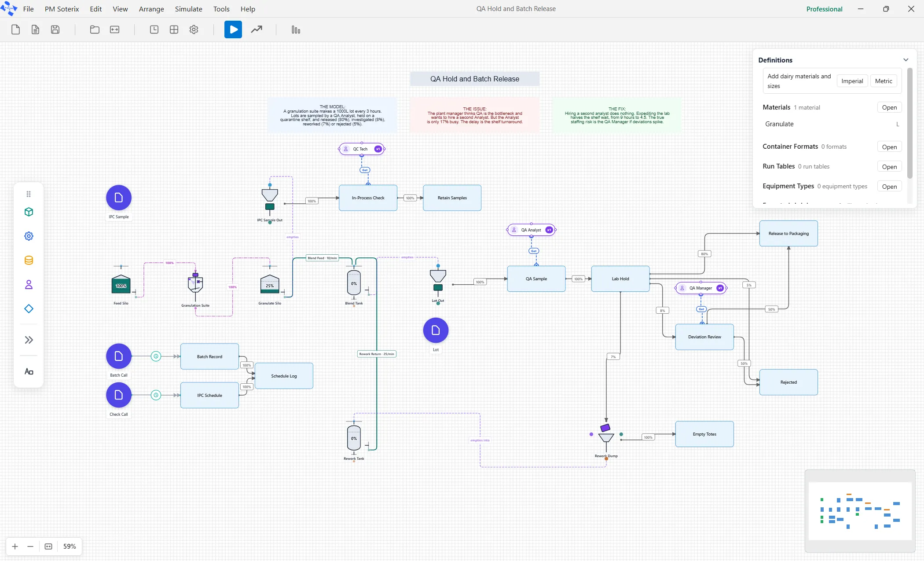
Task: Choose the Imperial units button
Action: 852,81
